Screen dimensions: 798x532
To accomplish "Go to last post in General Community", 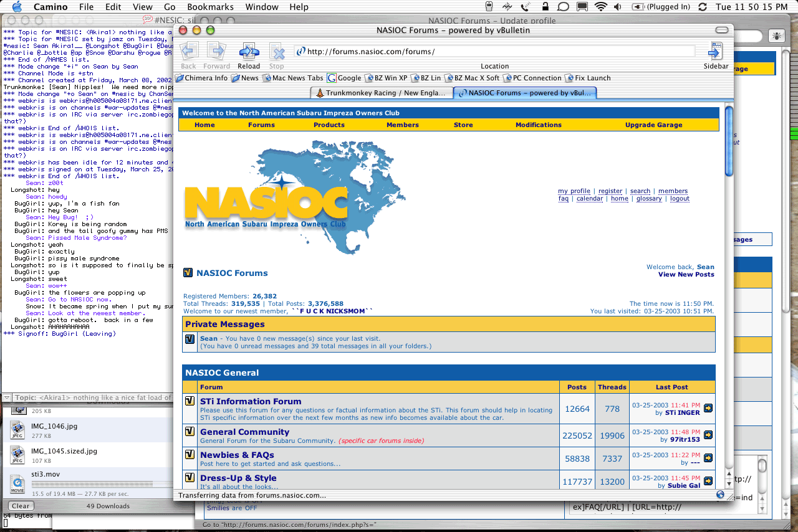I will pyautogui.click(x=708, y=435).
